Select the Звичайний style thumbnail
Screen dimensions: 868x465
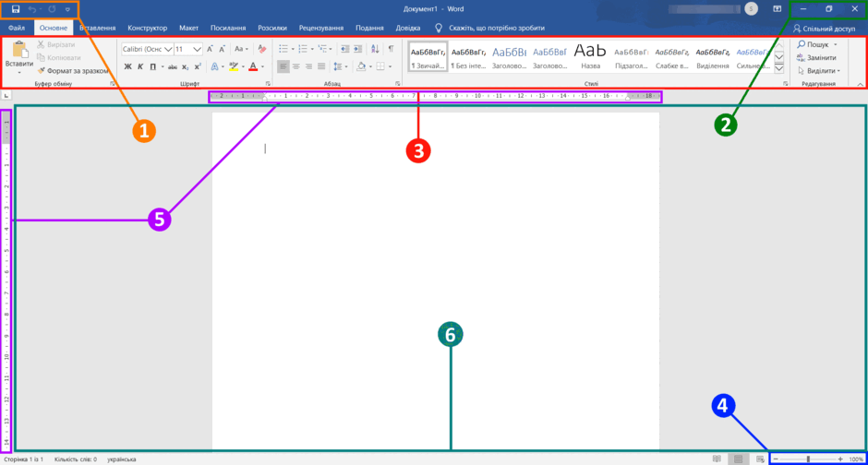point(428,57)
